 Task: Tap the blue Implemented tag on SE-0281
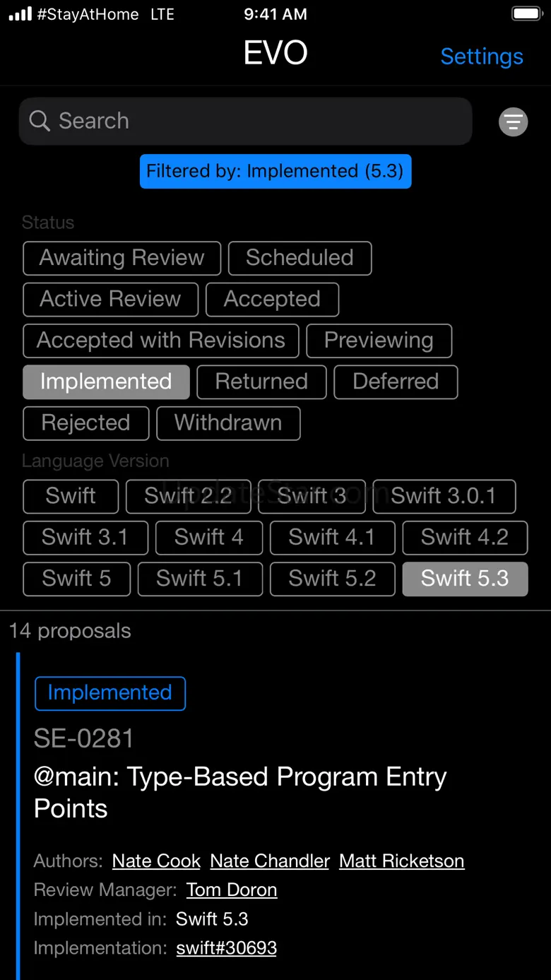110,693
